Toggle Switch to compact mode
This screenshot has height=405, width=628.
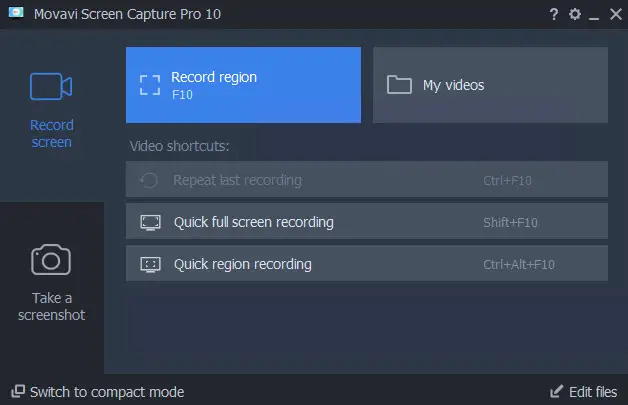pos(106,392)
